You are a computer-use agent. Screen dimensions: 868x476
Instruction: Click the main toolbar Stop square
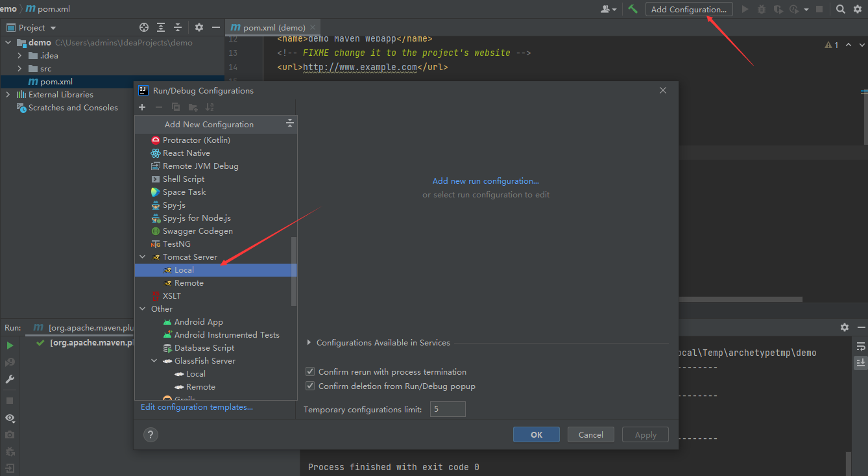819,9
